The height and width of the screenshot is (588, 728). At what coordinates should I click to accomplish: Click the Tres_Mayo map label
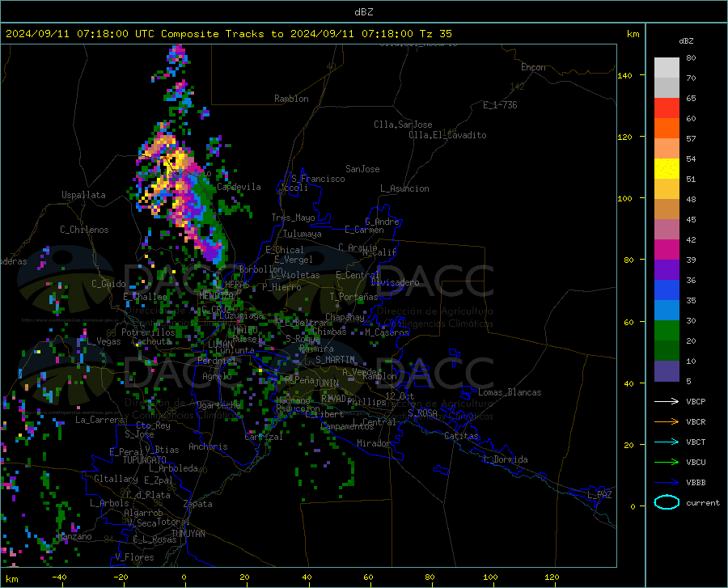click(x=293, y=218)
